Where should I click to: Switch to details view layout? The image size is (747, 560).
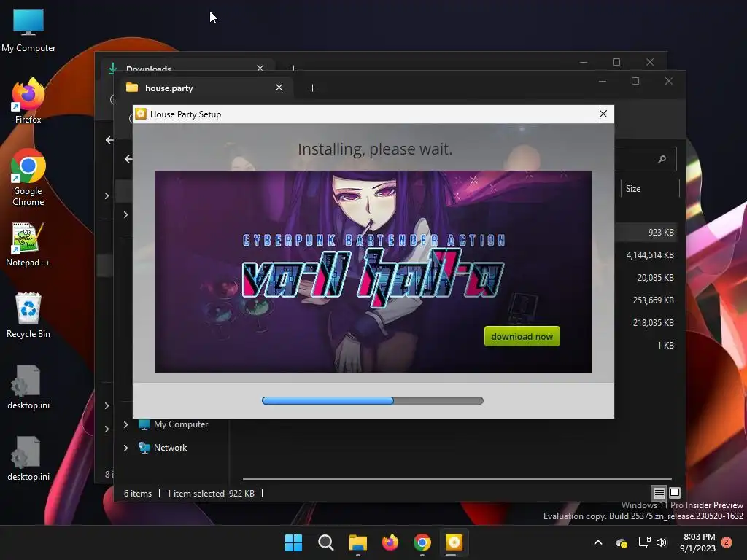(x=659, y=493)
